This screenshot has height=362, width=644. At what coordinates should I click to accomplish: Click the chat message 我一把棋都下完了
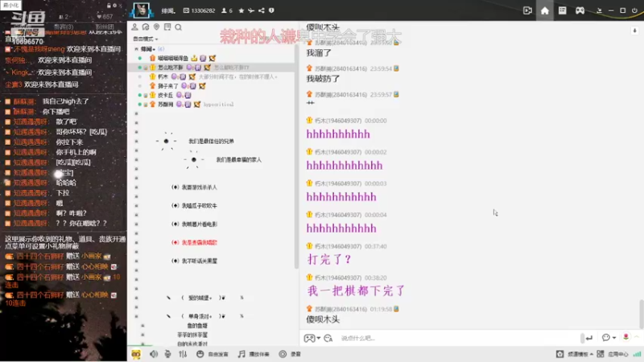[x=356, y=291]
